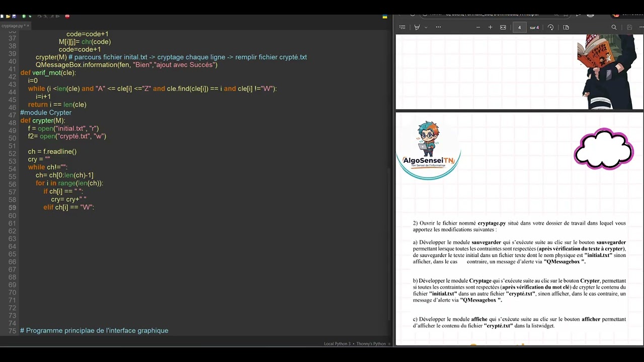This screenshot has width=644, height=362.
Task: Save the PDF with the viewer's floppy icon
Action: 629,27
